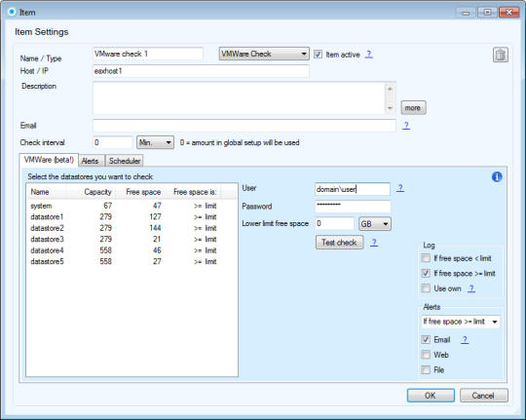Tick the Use own checkbox
526x420 pixels.
[x=426, y=288]
